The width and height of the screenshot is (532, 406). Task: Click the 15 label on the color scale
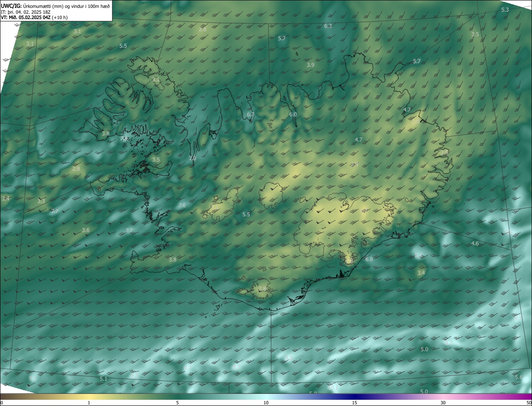click(355, 403)
